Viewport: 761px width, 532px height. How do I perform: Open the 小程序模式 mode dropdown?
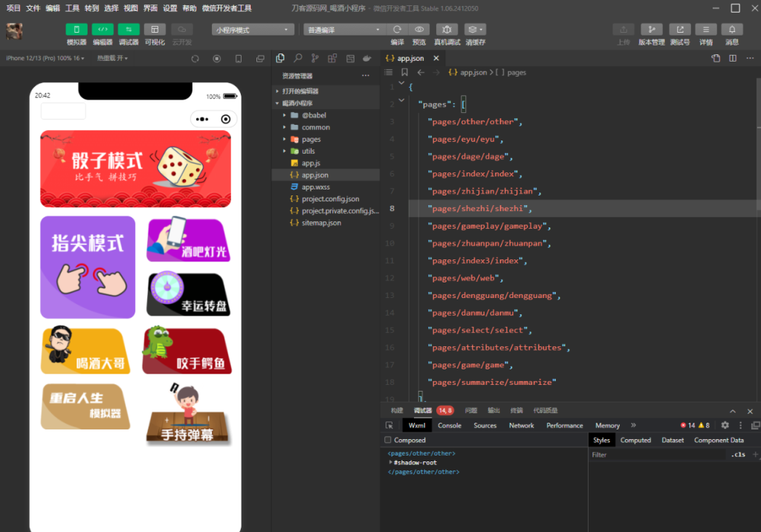[253, 30]
